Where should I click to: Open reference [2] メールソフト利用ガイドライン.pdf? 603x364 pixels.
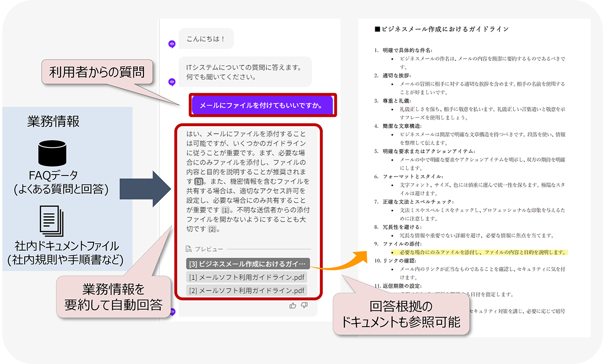(x=247, y=290)
